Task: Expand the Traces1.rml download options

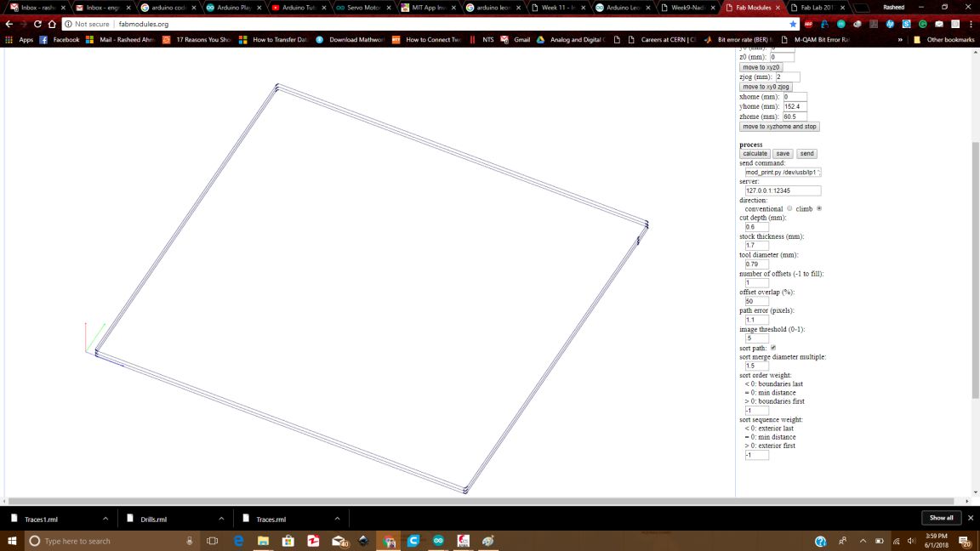Action: [x=105, y=520]
